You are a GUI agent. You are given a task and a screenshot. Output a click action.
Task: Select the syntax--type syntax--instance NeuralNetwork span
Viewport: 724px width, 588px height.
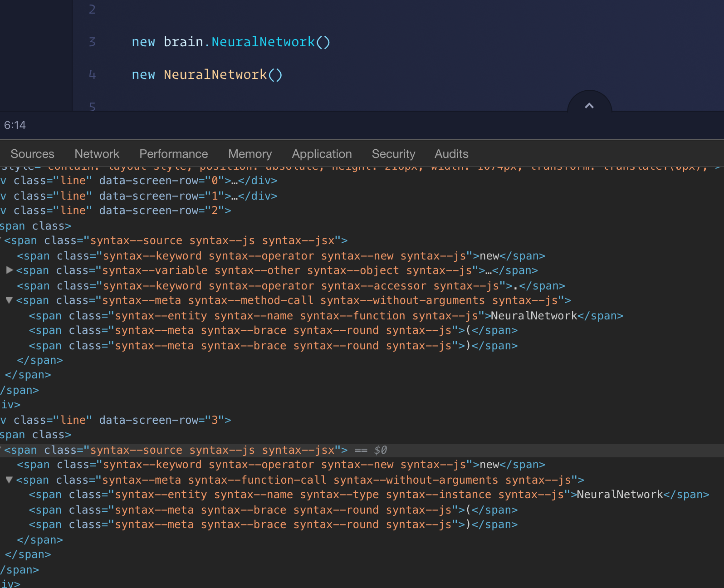369,495
